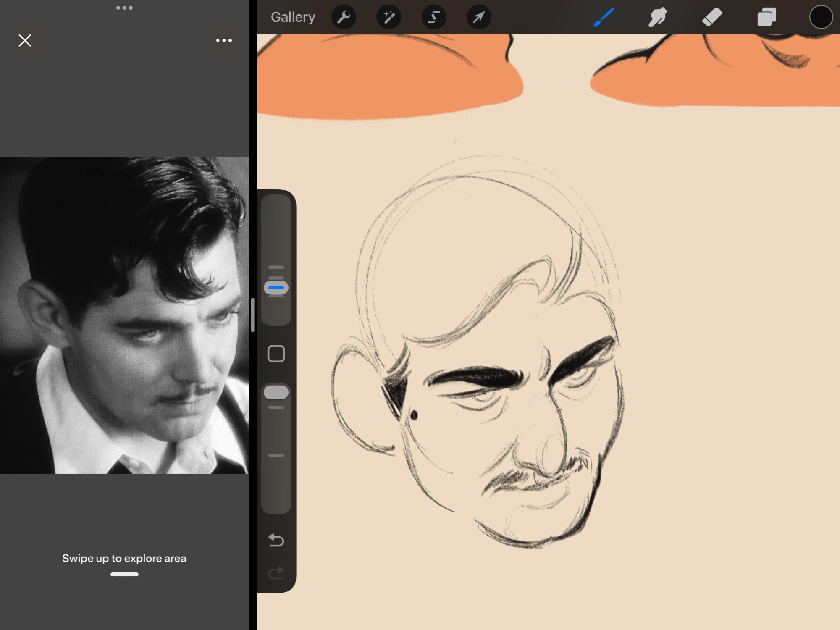The width and height of the screenshot is (840, 630).
Task: Click the brush opacity slider handle
Action: click(x=276, y=392)
